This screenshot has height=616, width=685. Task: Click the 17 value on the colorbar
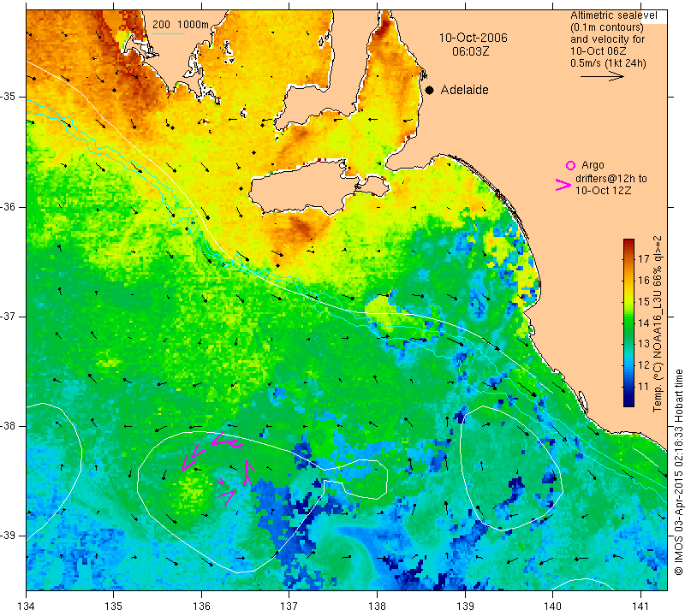click(644, 259)
